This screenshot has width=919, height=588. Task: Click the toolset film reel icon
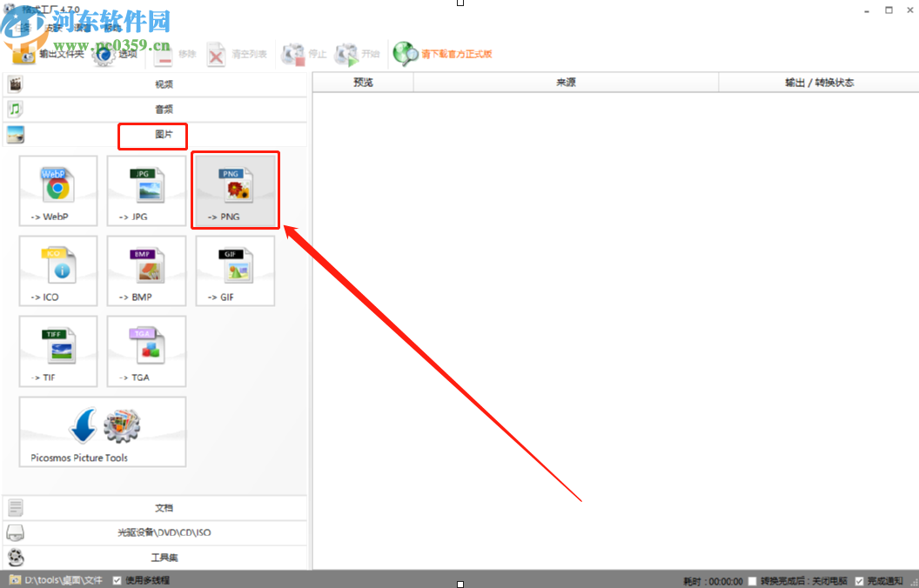coord(16,558)
